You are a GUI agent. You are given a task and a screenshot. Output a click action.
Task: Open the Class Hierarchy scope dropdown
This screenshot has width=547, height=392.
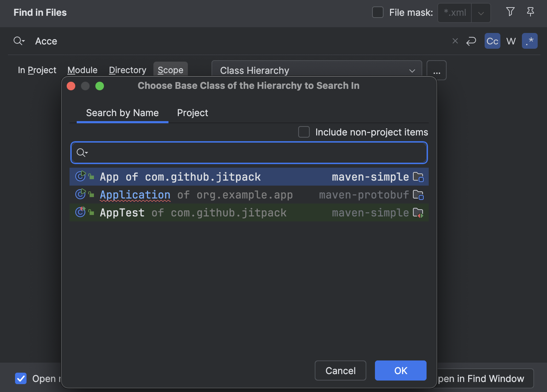click(412, 70)
